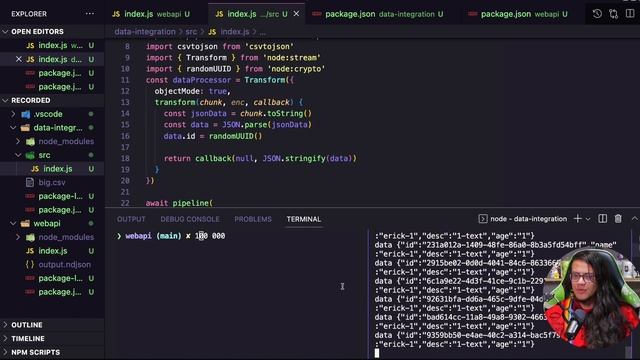Select index.js w... in Open Editors
640x360 pixels.
click(52, 45)
